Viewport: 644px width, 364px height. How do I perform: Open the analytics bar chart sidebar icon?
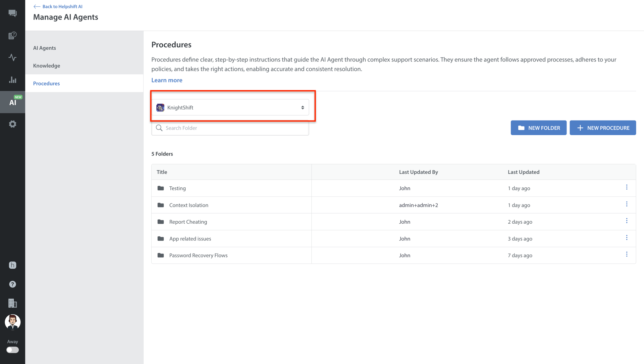(x=12, y=80)
